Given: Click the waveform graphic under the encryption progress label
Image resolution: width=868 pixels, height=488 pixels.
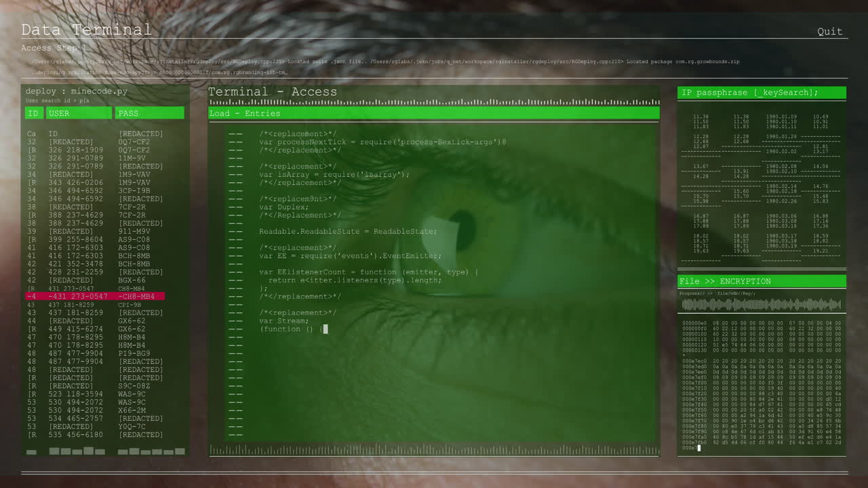Looking at the screenshot, I should tap(761, 304).
